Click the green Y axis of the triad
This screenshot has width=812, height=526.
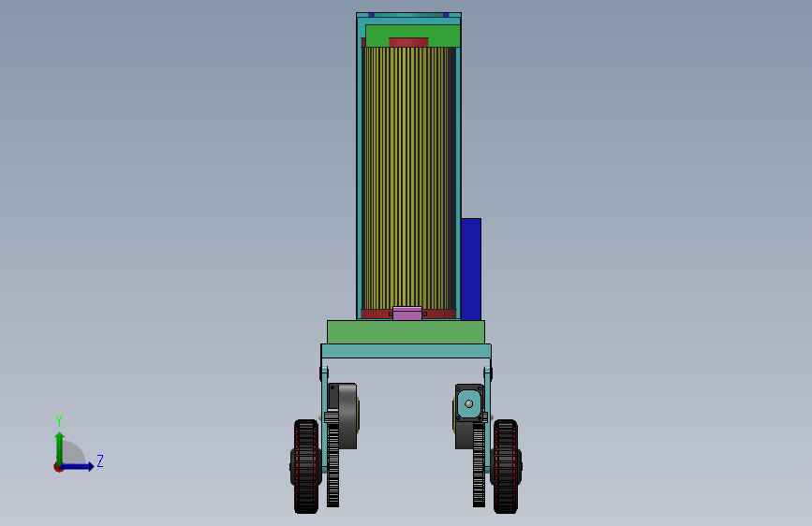click(60, 448)
